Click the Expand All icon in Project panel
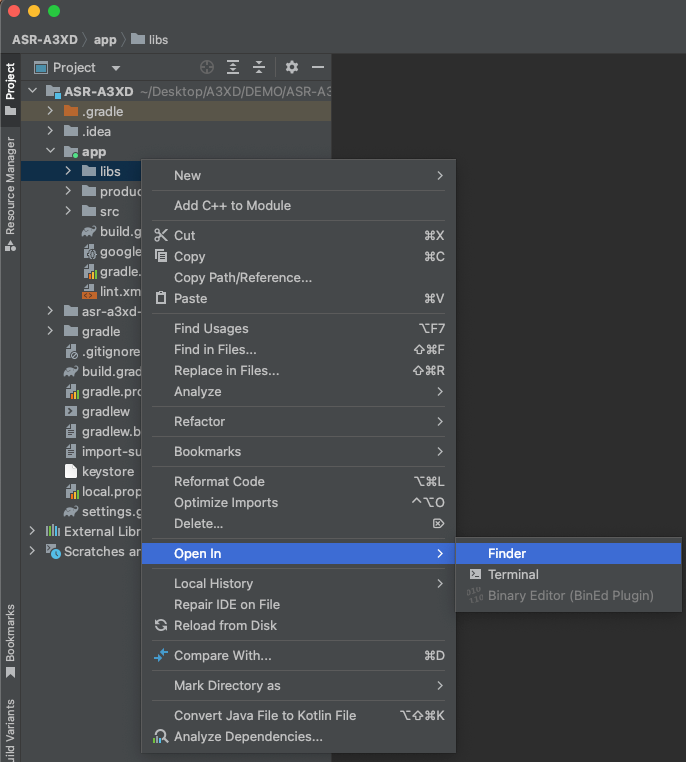 (x=233, y=67)
